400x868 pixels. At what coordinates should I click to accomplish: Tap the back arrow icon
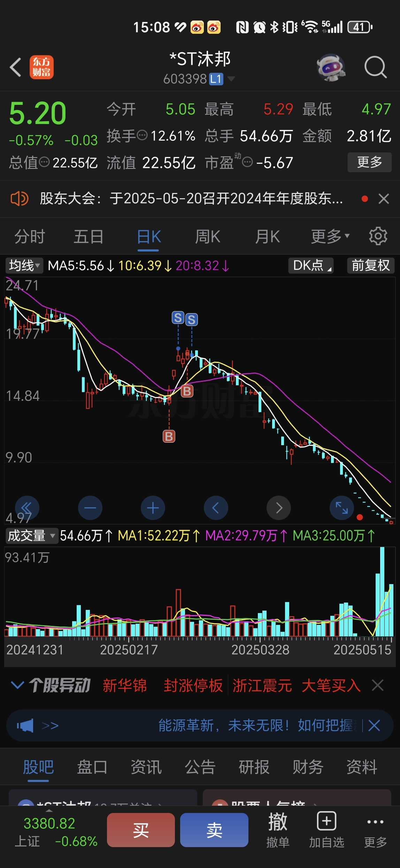[x=16, y=67]
